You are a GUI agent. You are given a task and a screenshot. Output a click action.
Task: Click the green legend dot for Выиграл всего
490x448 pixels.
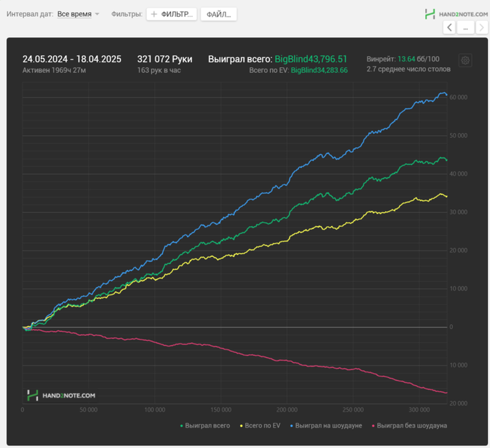(181, 426)
